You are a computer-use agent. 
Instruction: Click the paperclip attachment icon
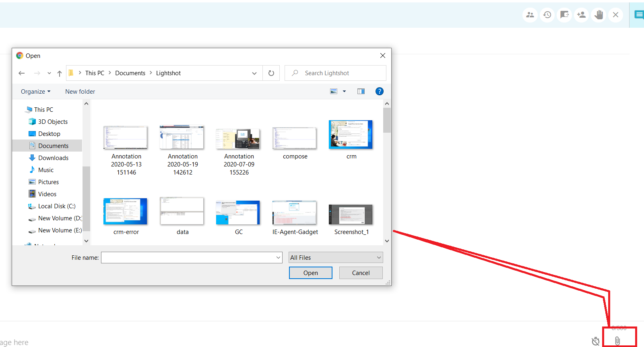click(617, 341)
